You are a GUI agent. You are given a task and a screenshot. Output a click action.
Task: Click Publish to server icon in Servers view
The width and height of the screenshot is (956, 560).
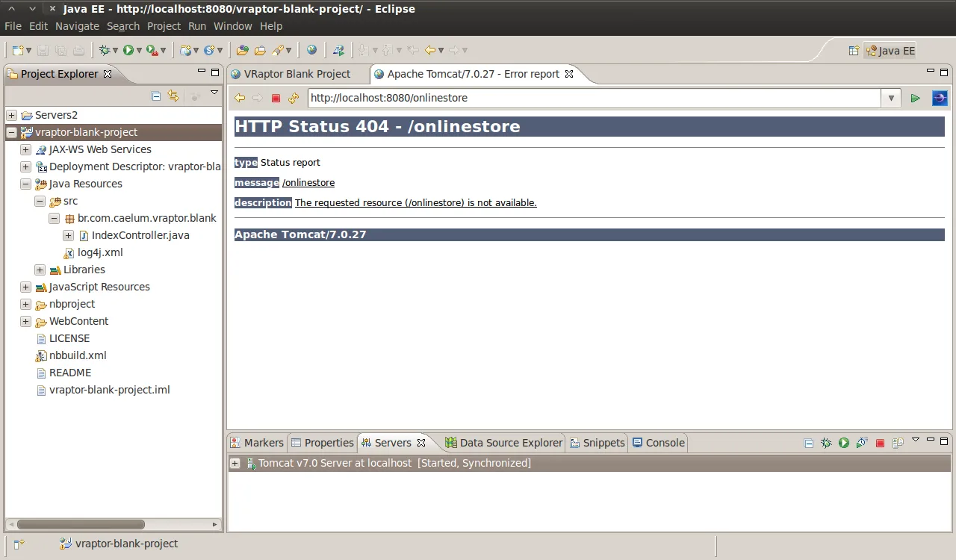point(898,443)
